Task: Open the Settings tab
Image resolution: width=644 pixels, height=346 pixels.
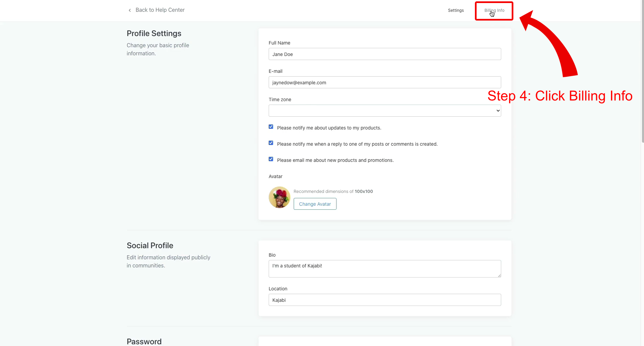Action: pos(456,10)
